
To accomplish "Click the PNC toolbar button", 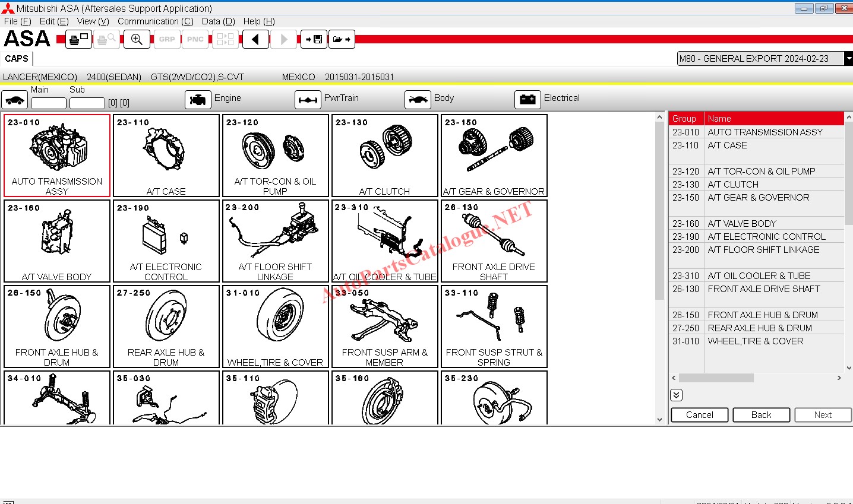I will click(x=195, y=39).
